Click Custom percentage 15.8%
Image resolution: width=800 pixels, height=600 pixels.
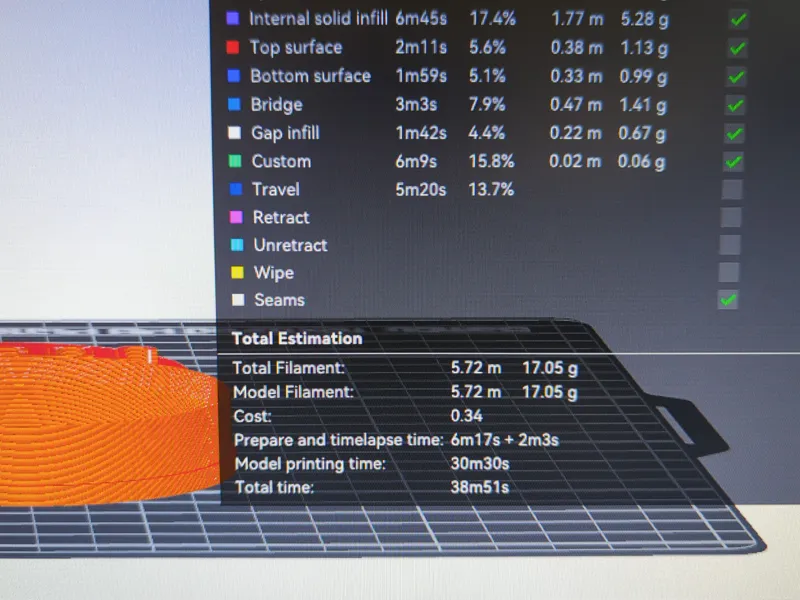[x=491, y=161]
